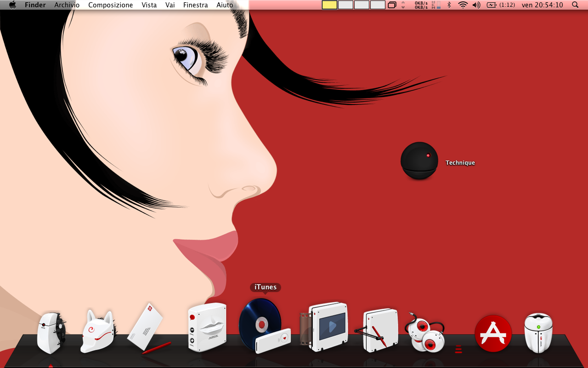Open the MEM memory meter in menu bar
The width and height of the screenshot is (588, 368).
[x=436, y=5]
